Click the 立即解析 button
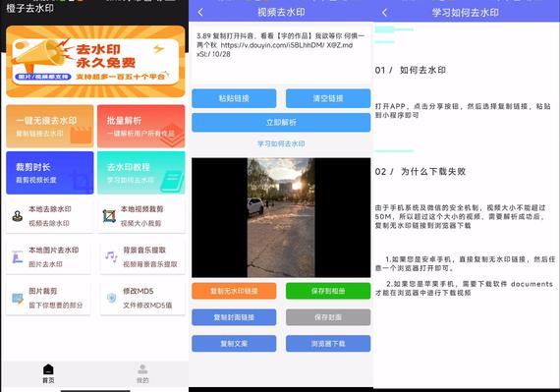The width and height of the screenshot is (560, 392). point(281,123)
